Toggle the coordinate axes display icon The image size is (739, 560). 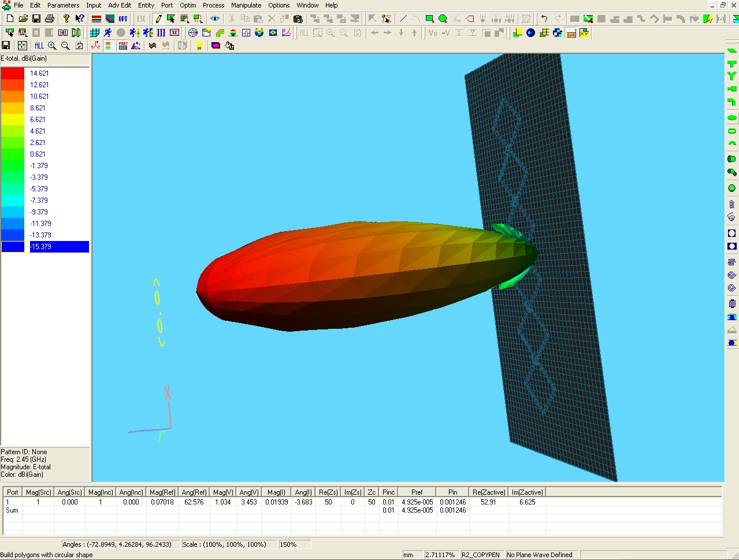coord(95,46)
